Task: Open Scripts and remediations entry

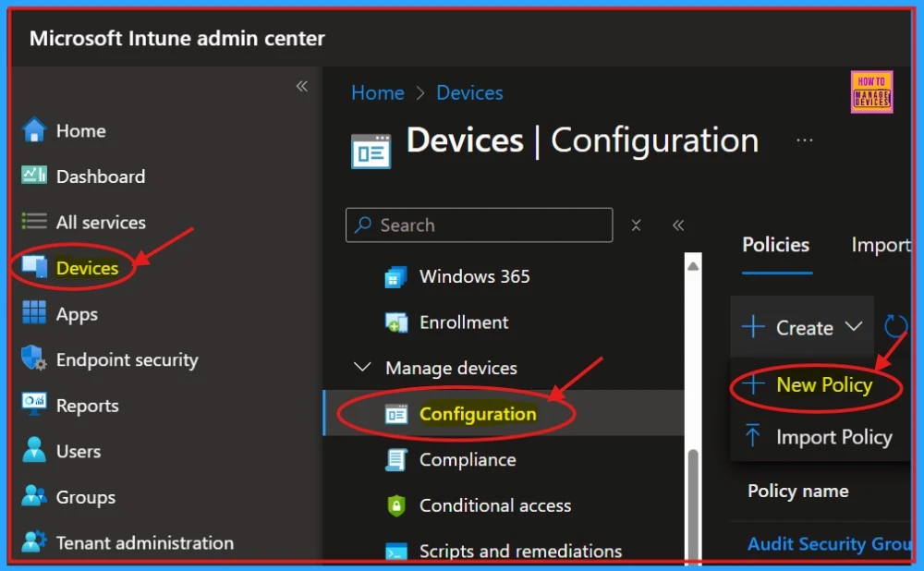Action: point(520,551)
